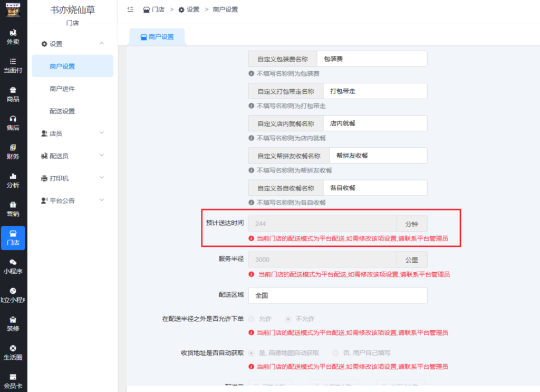Go to the 分析 analytics chart icon
The image size is (540, 392).
tap(13, 180)
